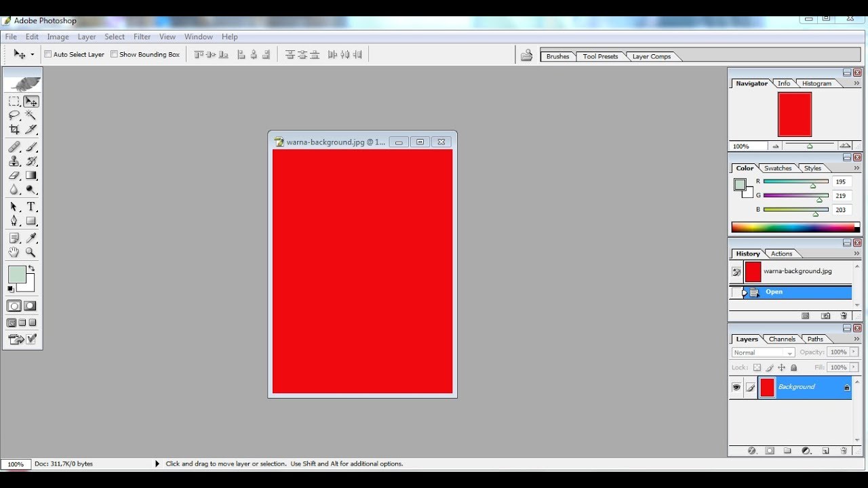This screenshot has height=488, width=868.
Task: Select the Healing Brush tool
Action: point(14,147)
